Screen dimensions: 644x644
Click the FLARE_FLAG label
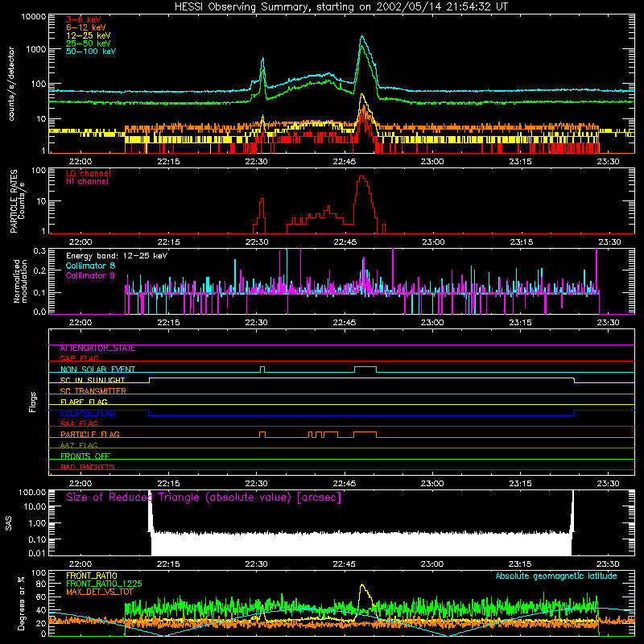(x=84, y=402)
